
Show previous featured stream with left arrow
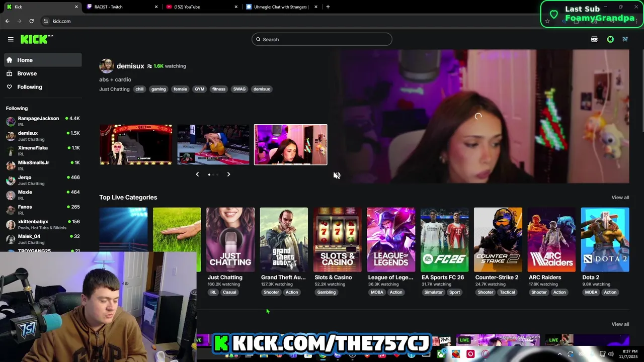click(x=197, y=174)
